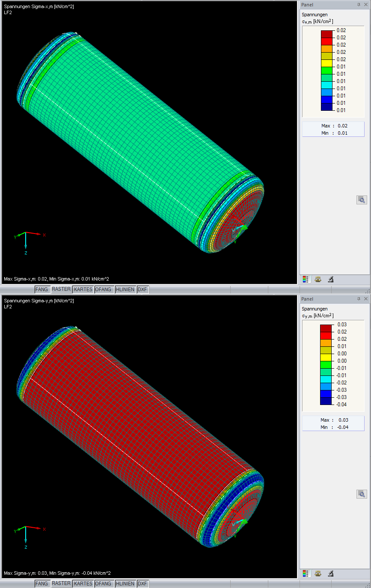The width and height of the screenshot is (371, 588).
Task: Select dark red swatch in Sigma-y legend
Action: tap(326, 328)
